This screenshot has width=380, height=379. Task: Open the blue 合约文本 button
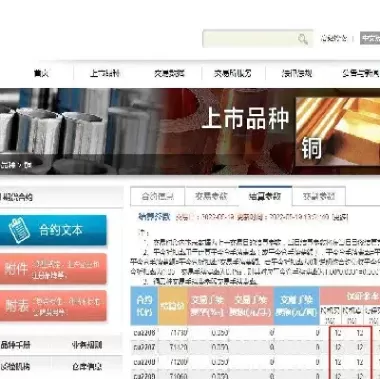coord(53,230)
